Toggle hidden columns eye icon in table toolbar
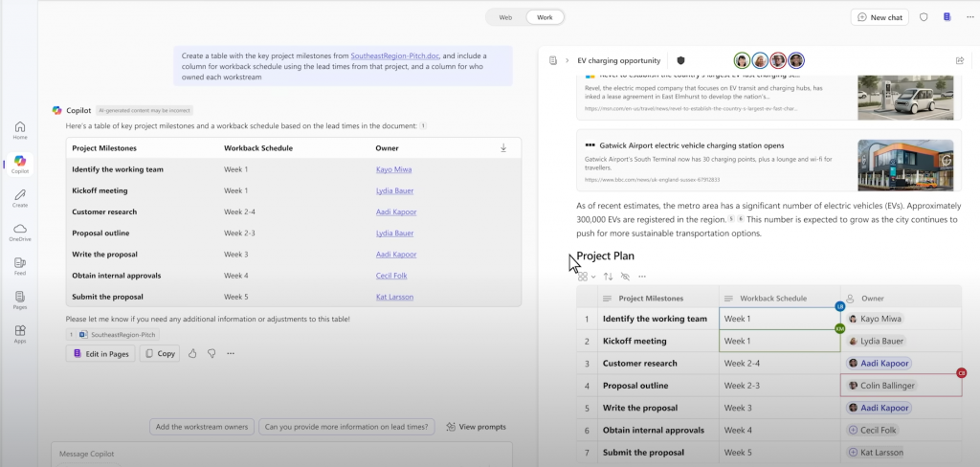 click(625, 277)
